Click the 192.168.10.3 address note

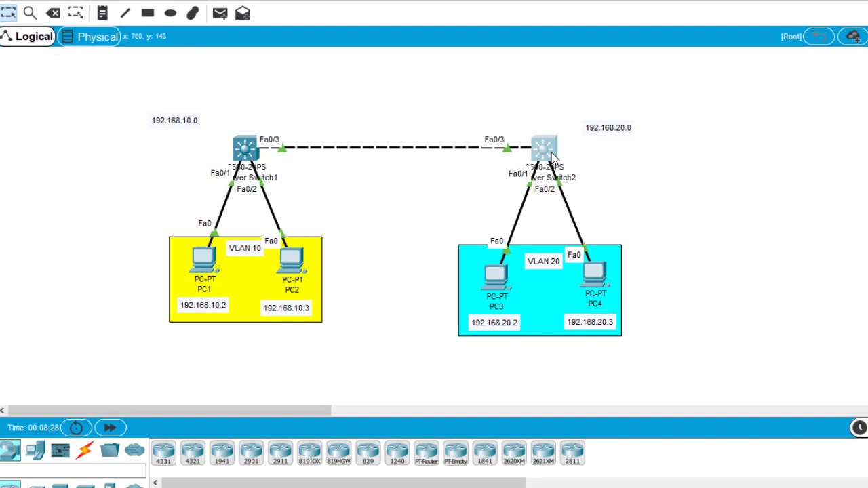(286, 308)
